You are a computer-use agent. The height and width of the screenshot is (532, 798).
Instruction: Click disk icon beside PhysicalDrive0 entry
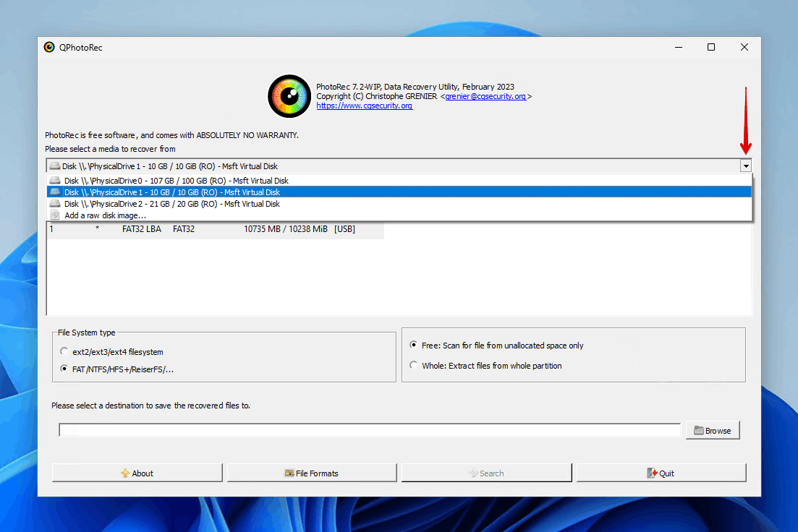pos(55,181)
